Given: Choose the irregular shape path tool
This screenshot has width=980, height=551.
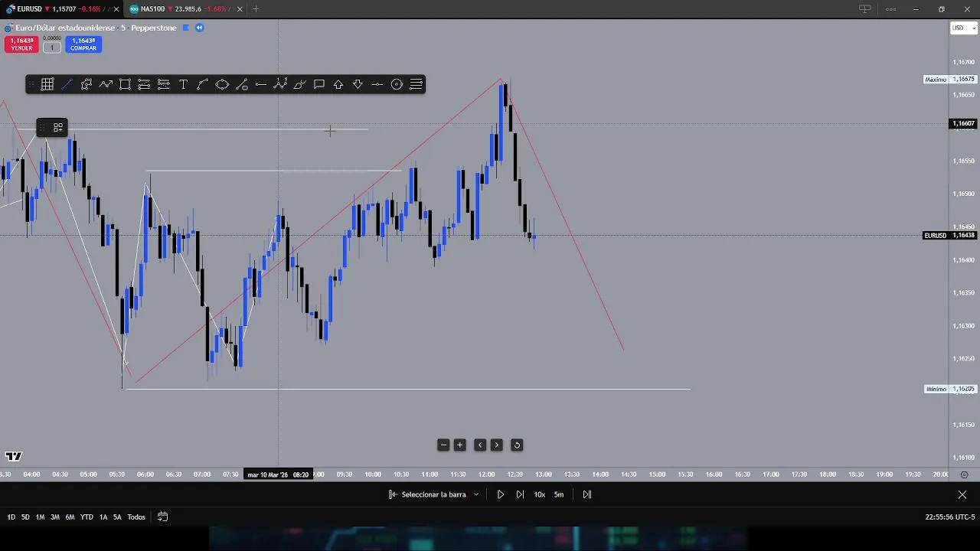Looking at the screenshot, I should [x=87, y=84].
